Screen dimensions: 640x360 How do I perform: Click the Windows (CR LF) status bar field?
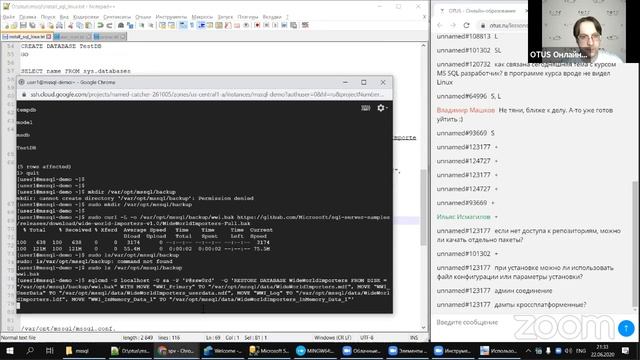point(333,338)
